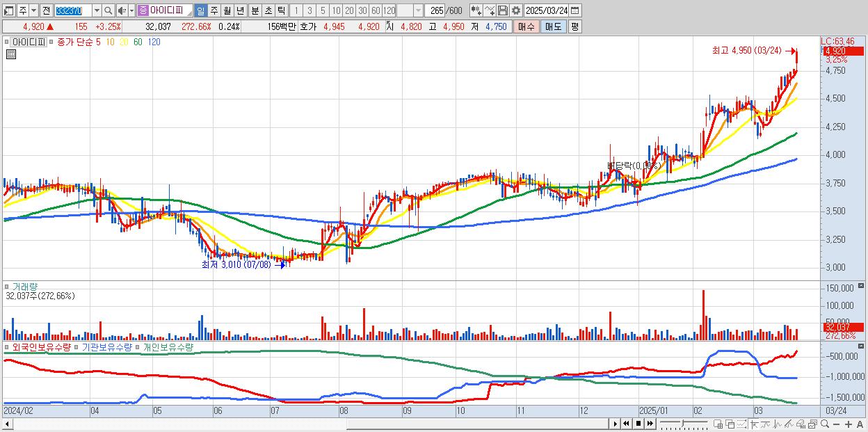Viewport: 868px width, 432px height.
Task: Click the 호가 quote label
Action: click(x=307, y=26)
